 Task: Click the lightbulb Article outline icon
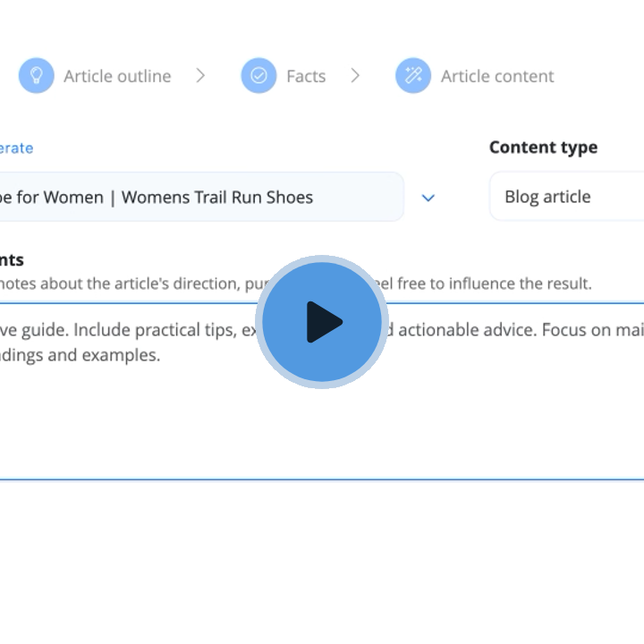click(x=36, y=76)
